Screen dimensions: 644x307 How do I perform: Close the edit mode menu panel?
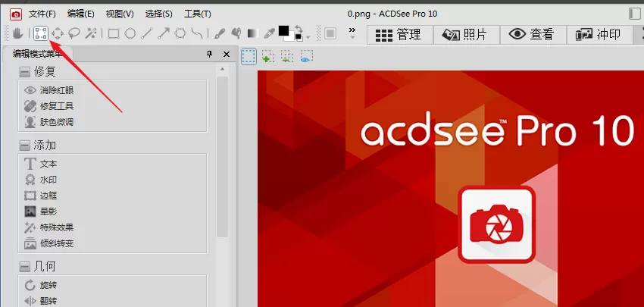[227, 55]
